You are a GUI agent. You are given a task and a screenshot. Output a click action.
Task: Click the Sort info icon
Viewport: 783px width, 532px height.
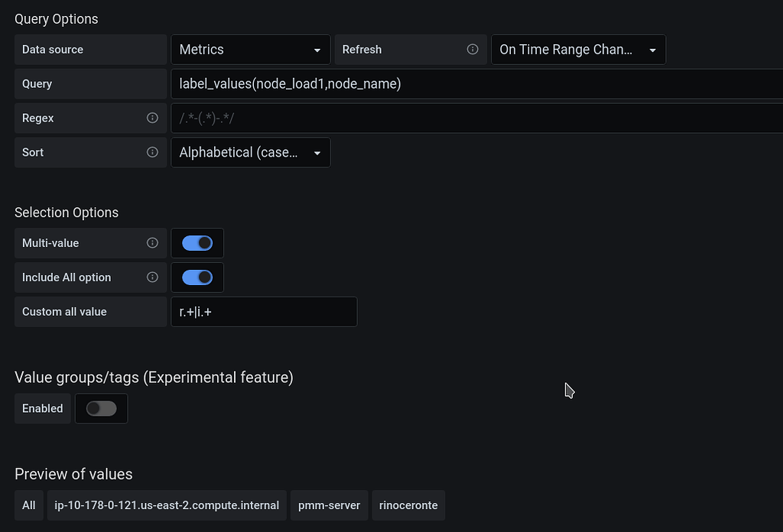pos(152,152)
